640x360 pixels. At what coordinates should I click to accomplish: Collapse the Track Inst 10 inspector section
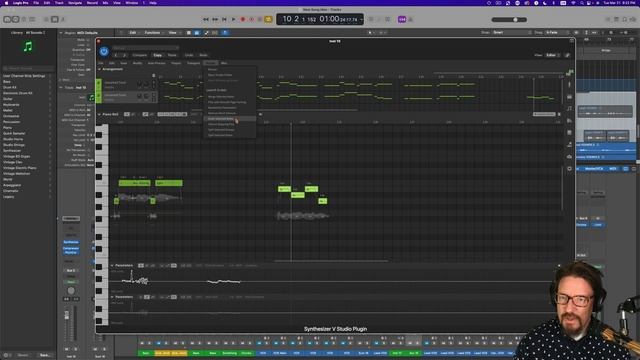pos(61,87)
